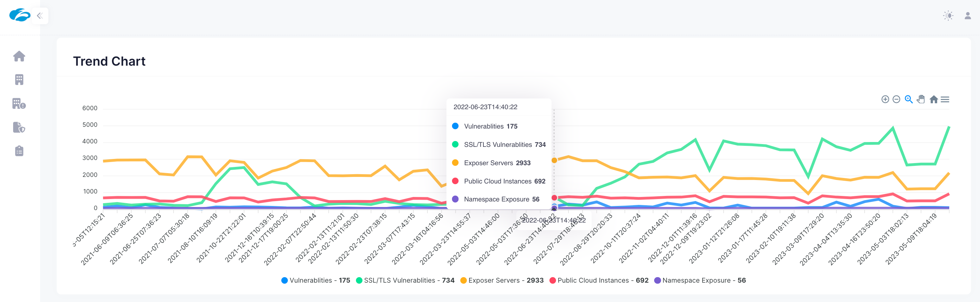980x302 pixels.
Task: Toggle Vulnerablities series in legend
Action: coord(315,280)
